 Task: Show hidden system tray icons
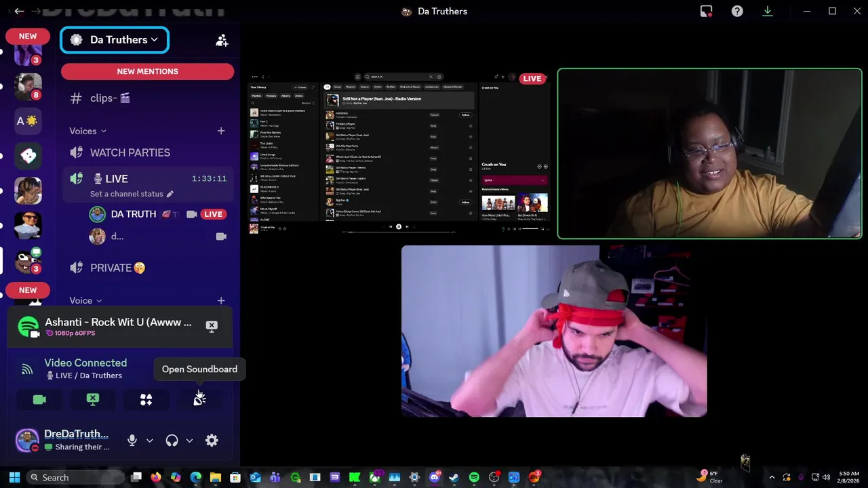(x=772, y=477)
